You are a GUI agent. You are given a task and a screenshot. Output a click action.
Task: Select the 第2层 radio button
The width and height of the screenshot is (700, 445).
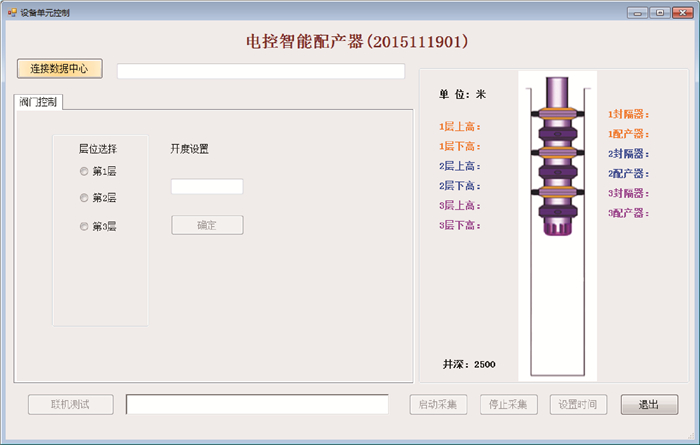click(85, 198)
